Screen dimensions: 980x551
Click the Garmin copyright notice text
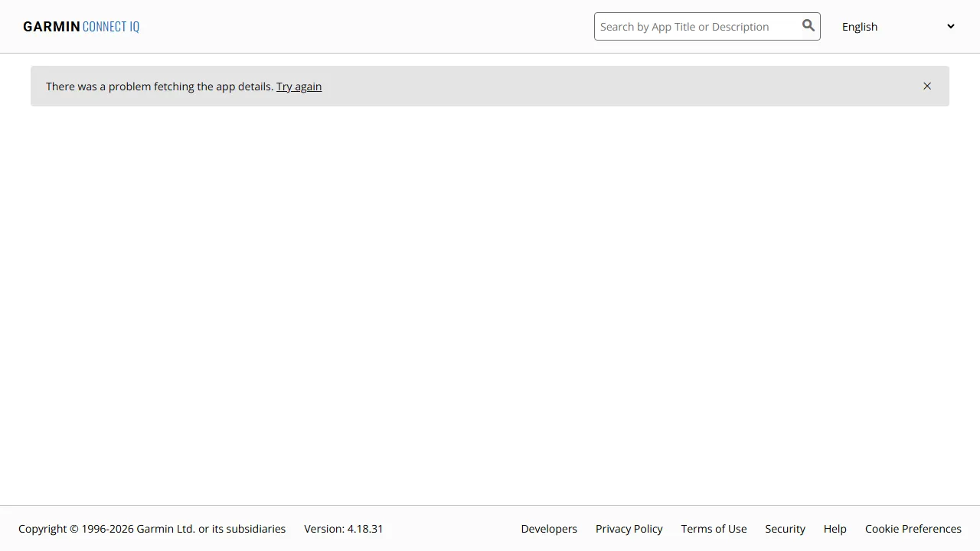pyautogui.click(x=152, y=529)
